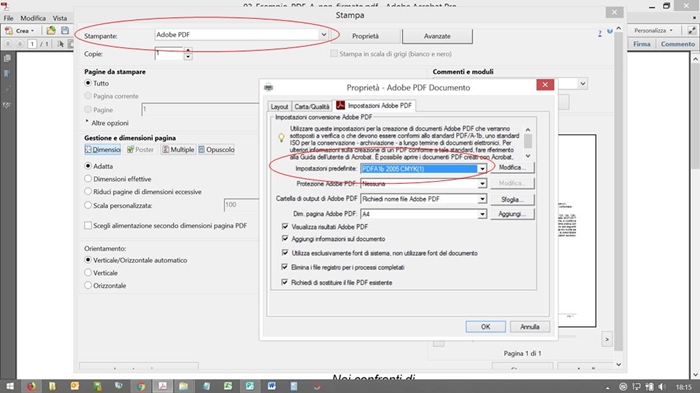Click the Windows Start button
Screen dimensions: 700x393
[x=9, y=386]
